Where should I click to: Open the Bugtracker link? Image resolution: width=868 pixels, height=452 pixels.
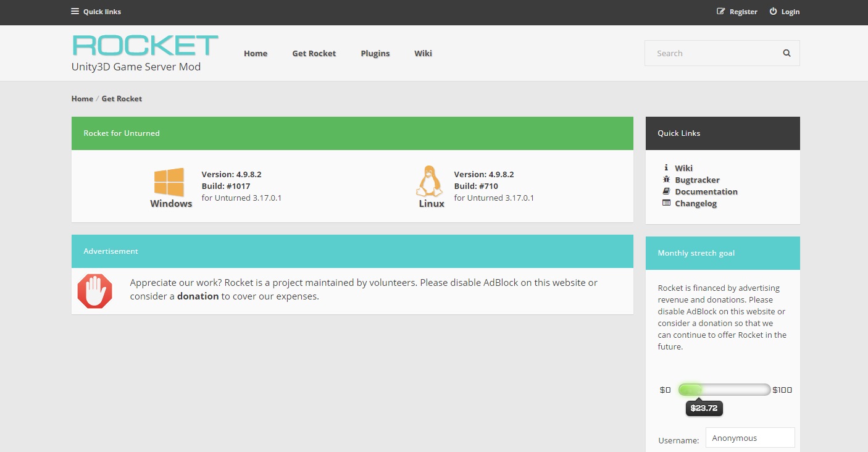point(697,180)
